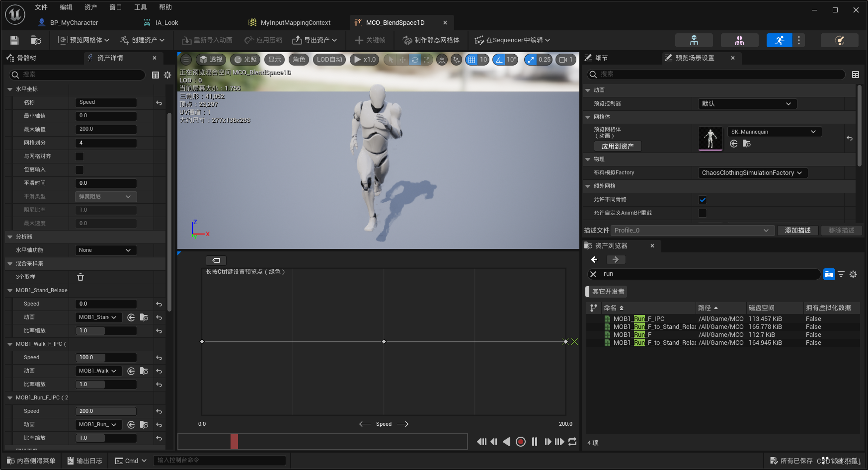The height and width of the screenshot is (470, 868).
Task: Uncheck allow different skeletons (允许不同骨骼)
Action: click(x=703, y=200)
